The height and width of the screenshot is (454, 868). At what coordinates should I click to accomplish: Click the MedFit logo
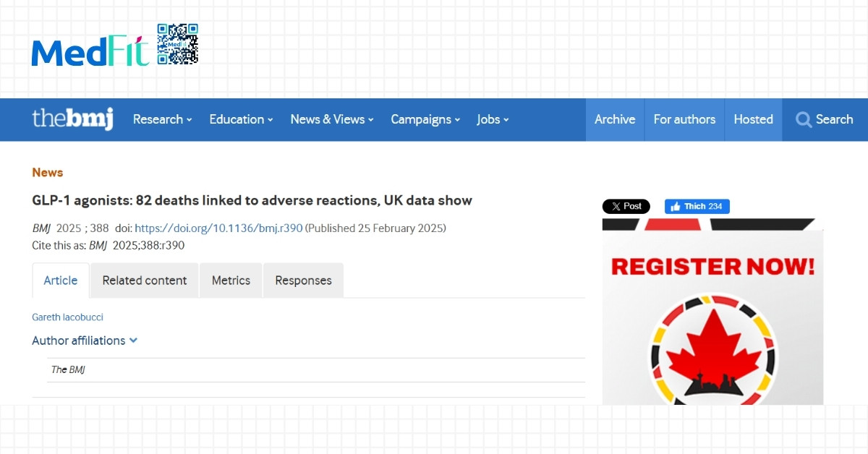point(90,52)
